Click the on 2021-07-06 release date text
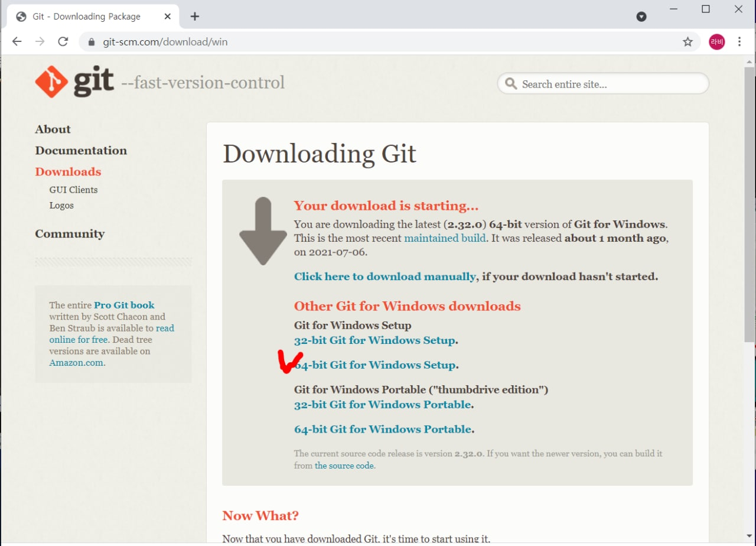This screenshot has width=756, height=546. [331, 252]
